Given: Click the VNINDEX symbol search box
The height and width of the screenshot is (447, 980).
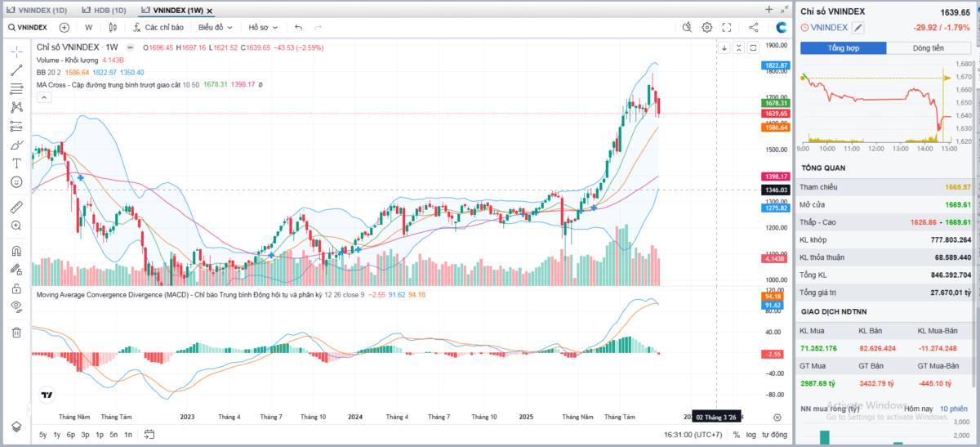Looking at the screenshot, I should point(28,27).
